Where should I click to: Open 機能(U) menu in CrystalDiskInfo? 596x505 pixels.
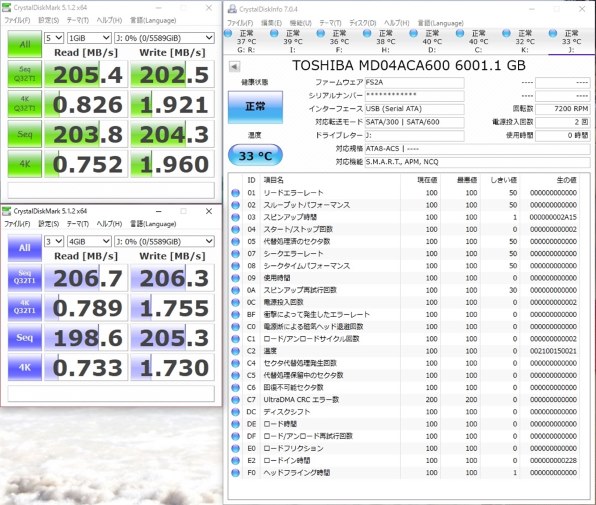[x=301, y=23]
